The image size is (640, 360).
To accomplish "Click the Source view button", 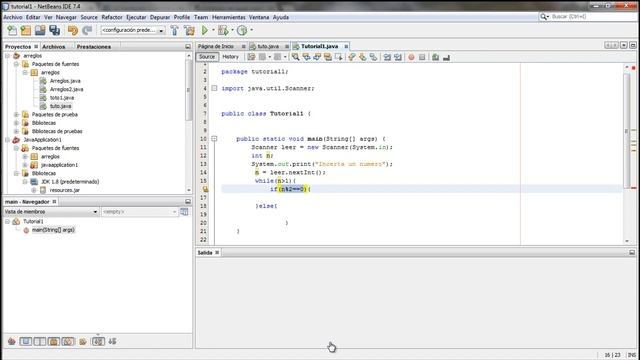I will (207, 57).
